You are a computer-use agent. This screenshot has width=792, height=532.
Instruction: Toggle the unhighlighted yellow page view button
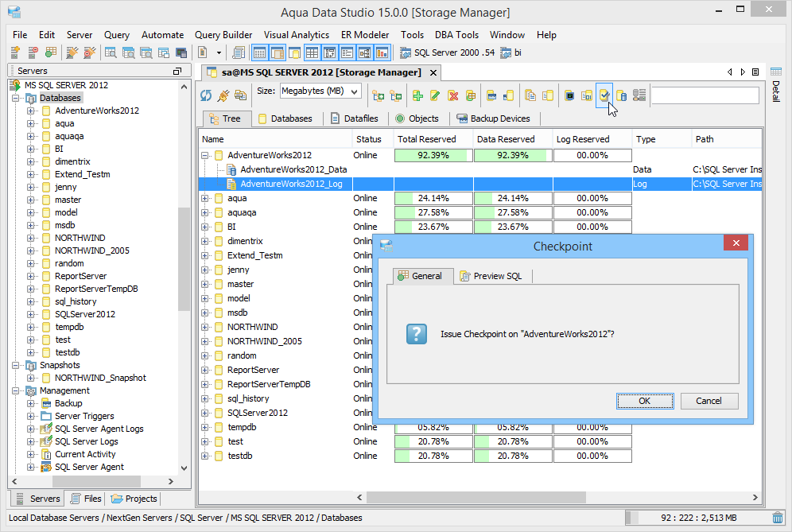[294, 52]
